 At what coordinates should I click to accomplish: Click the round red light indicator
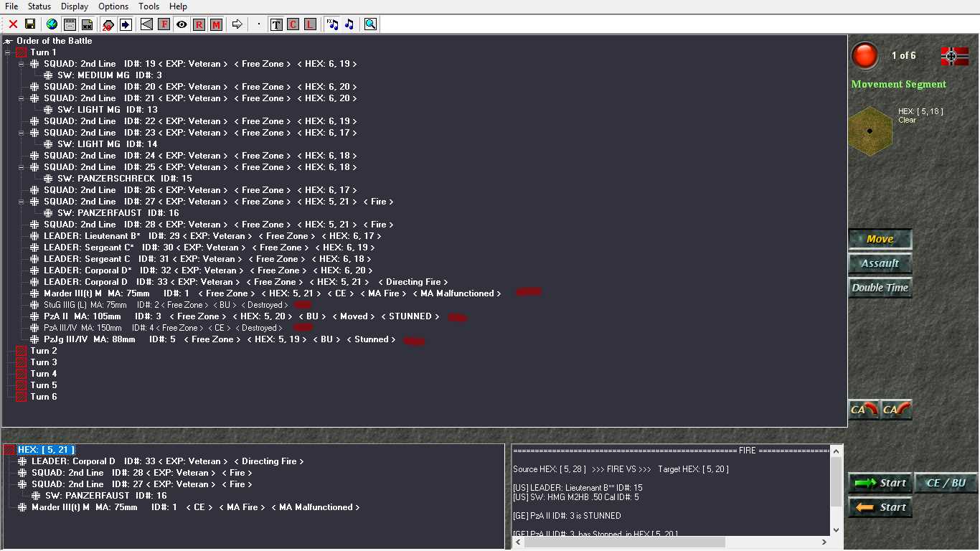tap(864, 56)
